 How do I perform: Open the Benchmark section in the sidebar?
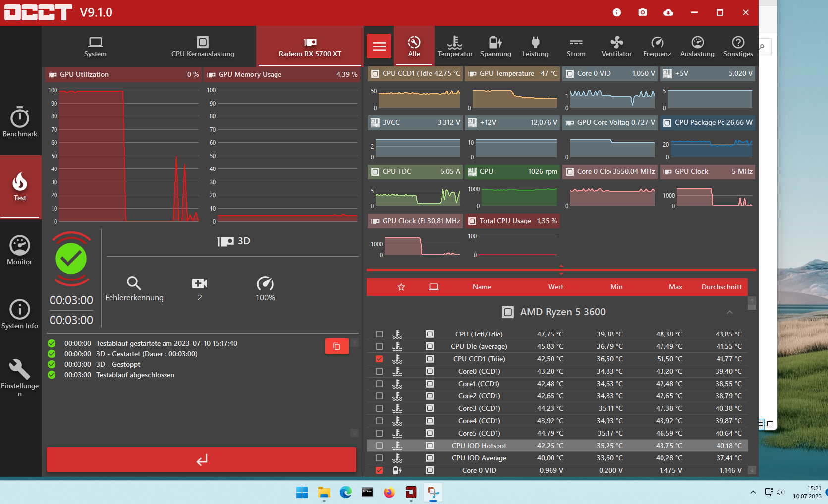pyautogui.click(x=20, y=122)
